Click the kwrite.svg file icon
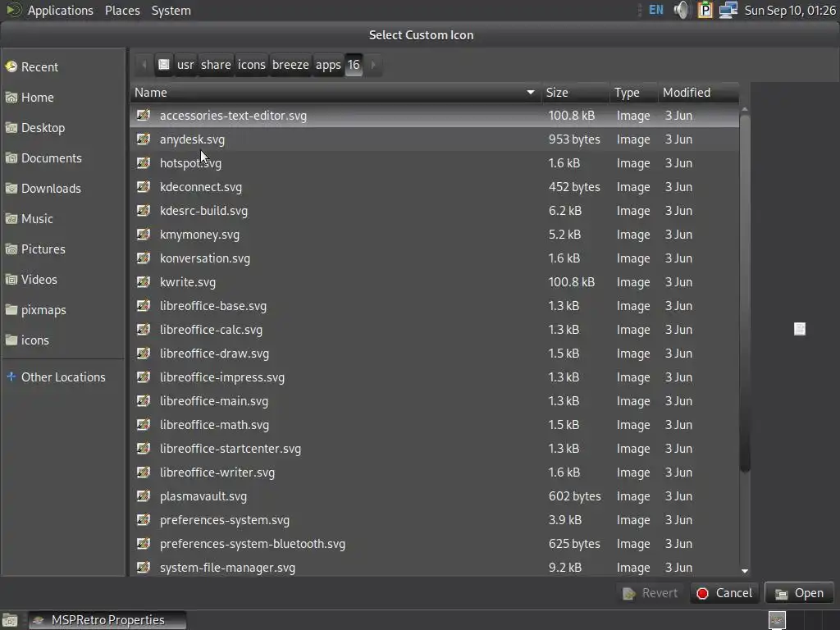This screenshot has width=840, height=630. (x=143, y=282)
